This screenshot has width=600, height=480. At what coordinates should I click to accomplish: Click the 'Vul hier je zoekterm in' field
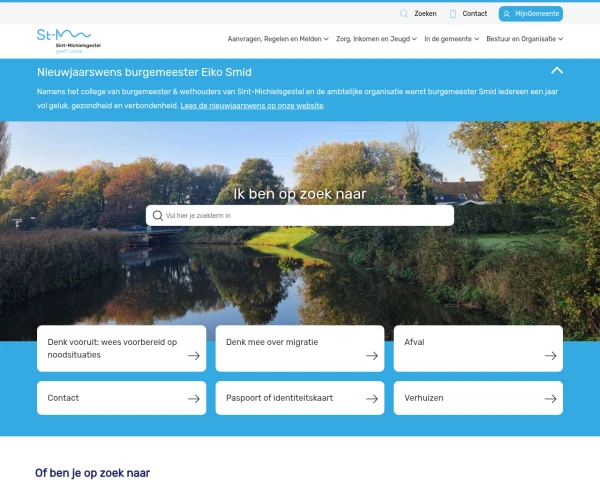(x=300, y=216)
